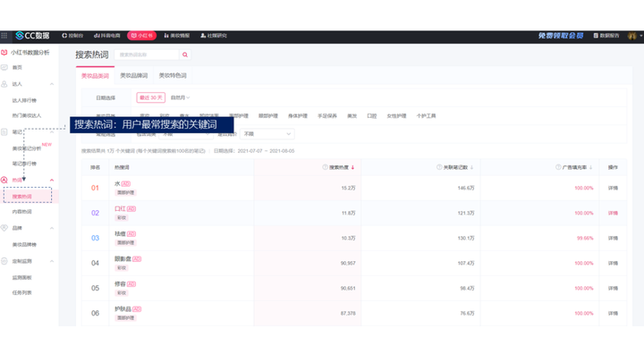Viewport: 644px width, 362px height.
Task: Click the magnifier search icon next to 搜索热词
Action: tap(185, 55)
